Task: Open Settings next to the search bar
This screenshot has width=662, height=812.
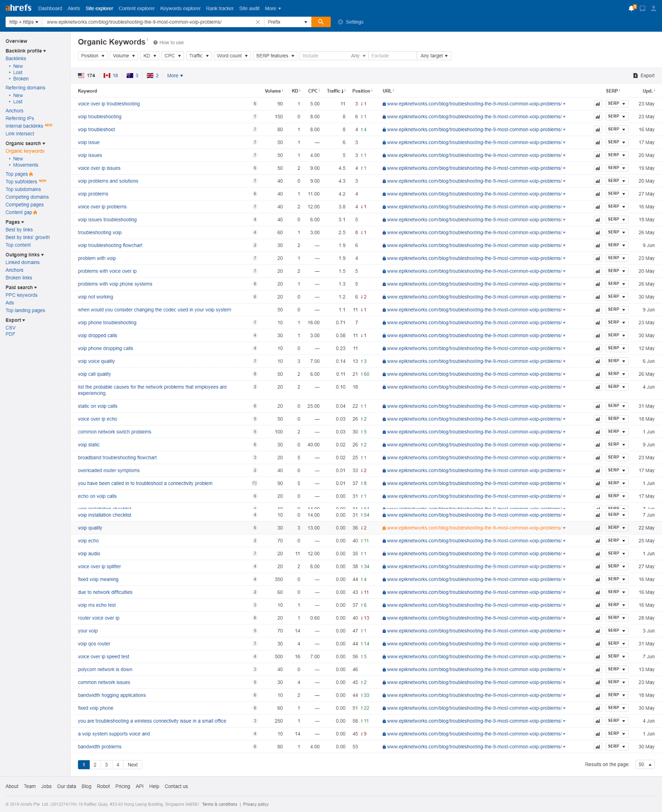Action: [350, 22]
